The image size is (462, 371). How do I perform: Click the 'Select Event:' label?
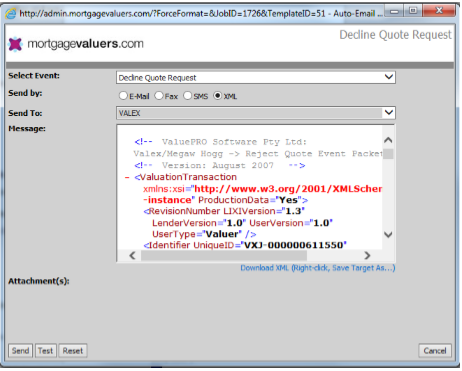[x=34, y=76]
